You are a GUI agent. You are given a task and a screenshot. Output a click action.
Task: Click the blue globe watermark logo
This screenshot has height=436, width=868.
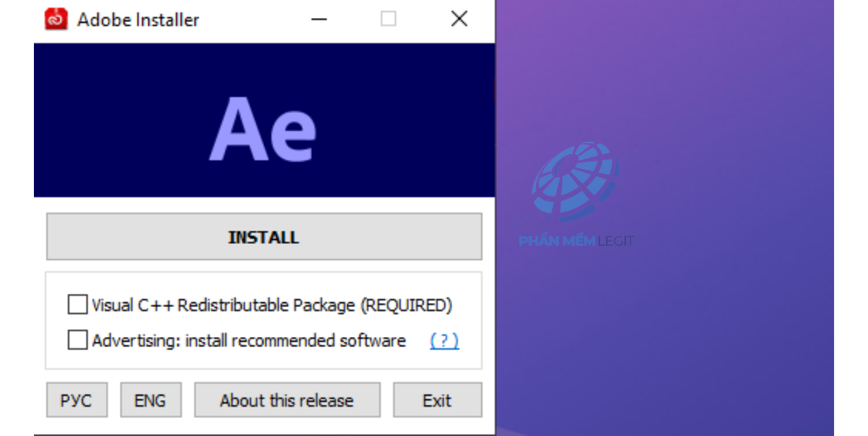point(575,181)
